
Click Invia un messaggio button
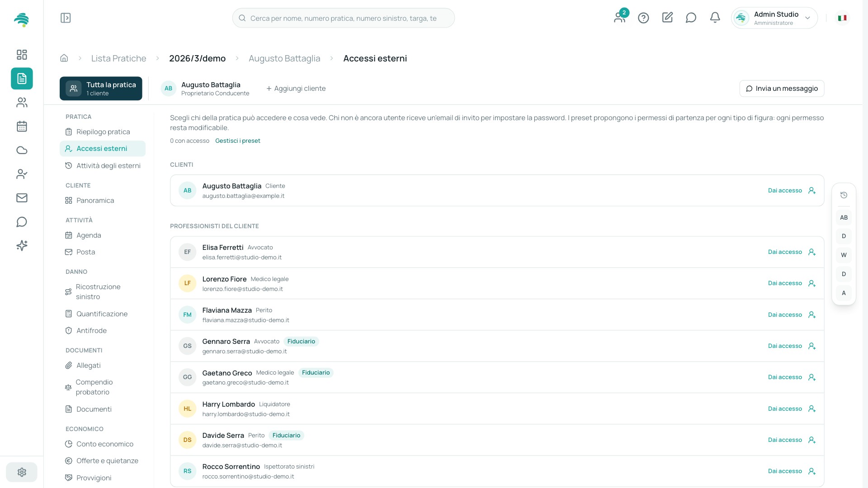click(x=782, y=89)
